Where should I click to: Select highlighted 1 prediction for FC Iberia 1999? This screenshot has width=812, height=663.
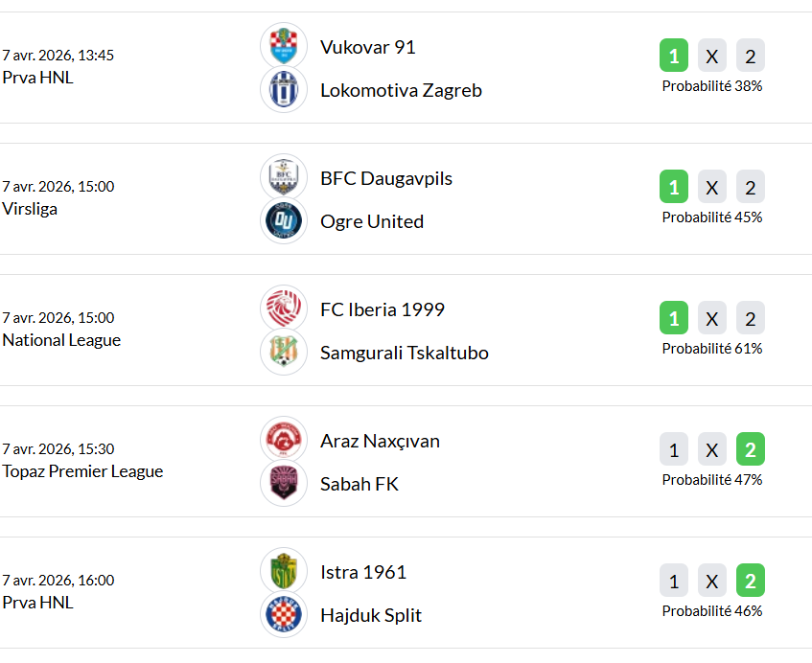pos(674,319)
